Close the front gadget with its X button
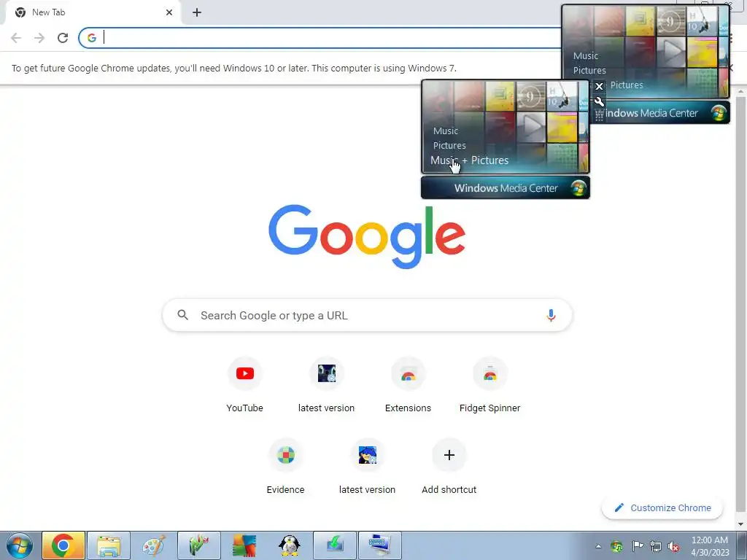The height and width of the screenshot is (560, 747). click(x=600, y=86)
